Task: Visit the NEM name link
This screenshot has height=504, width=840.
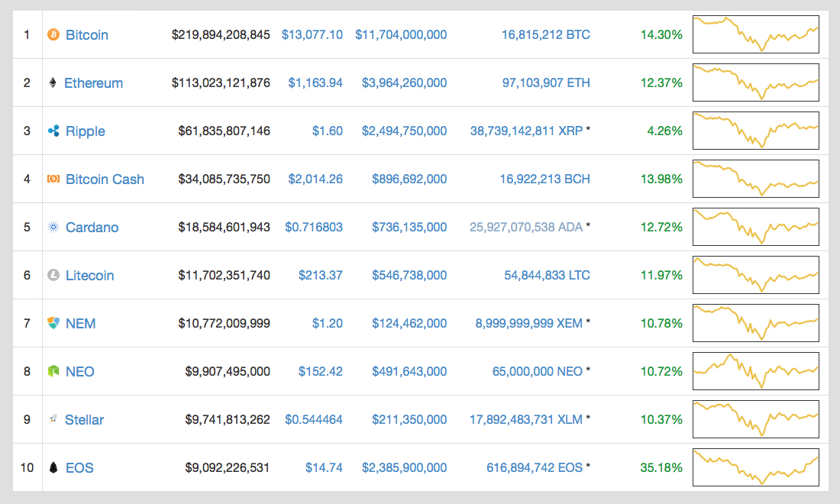Action: pyautogui.click(x=80, y=324)
